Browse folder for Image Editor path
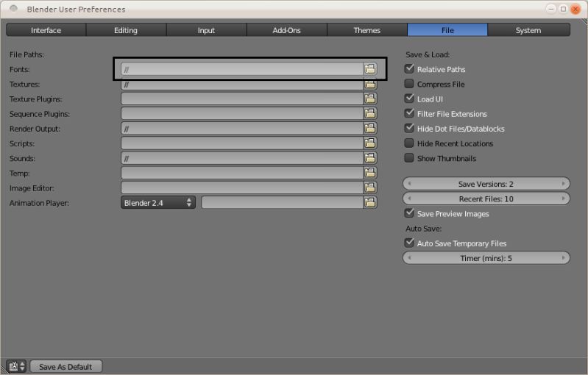The image size is (588, 375). pos(370,187)
